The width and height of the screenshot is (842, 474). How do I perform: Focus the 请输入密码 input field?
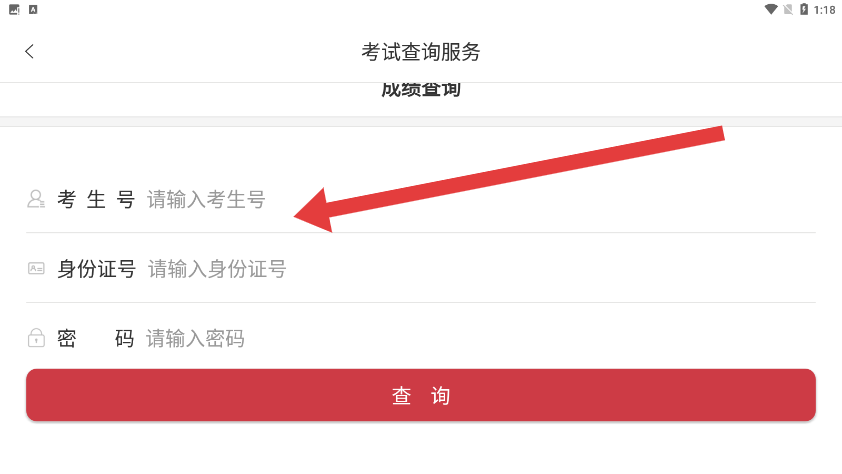coord(481,339)
